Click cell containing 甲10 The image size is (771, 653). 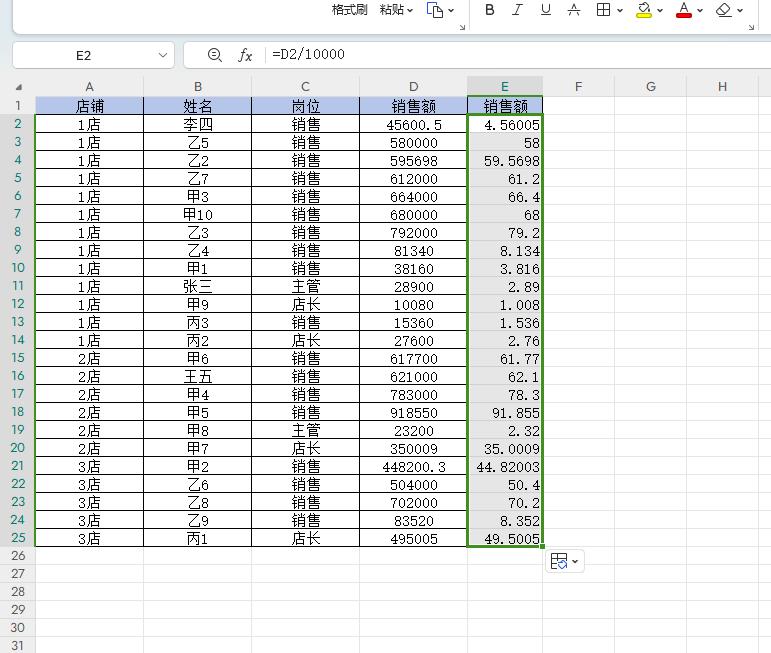[198, 214]
